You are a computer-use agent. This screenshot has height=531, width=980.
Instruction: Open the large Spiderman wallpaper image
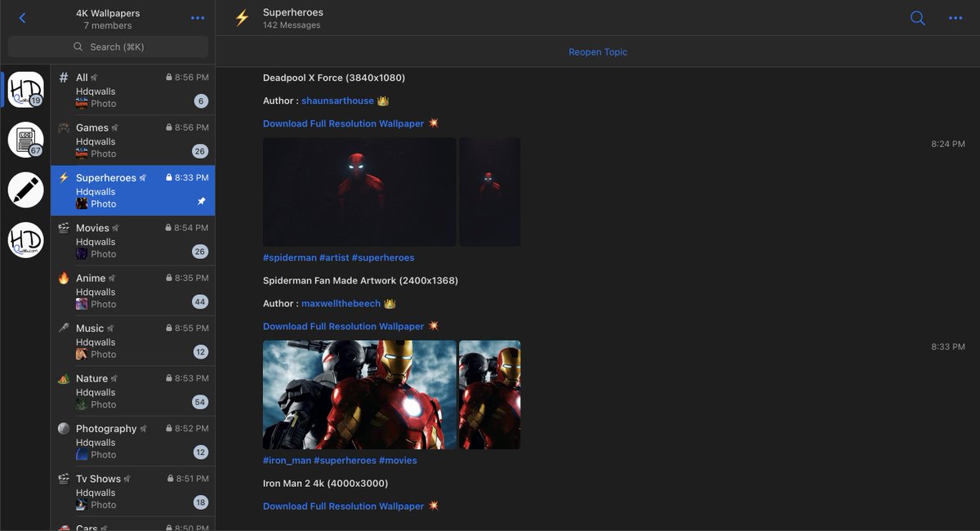pos(359,192)
